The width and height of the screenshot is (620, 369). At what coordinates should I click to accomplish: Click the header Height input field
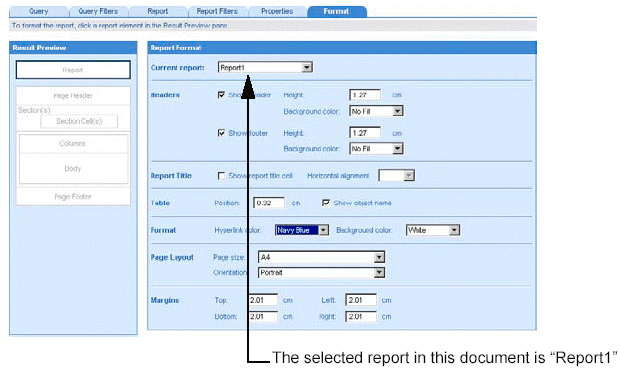pos(365,95)
